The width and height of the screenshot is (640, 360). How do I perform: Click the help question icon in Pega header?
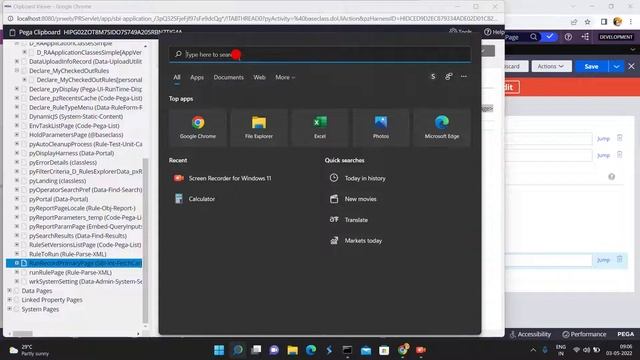click(x=568, y=37)
